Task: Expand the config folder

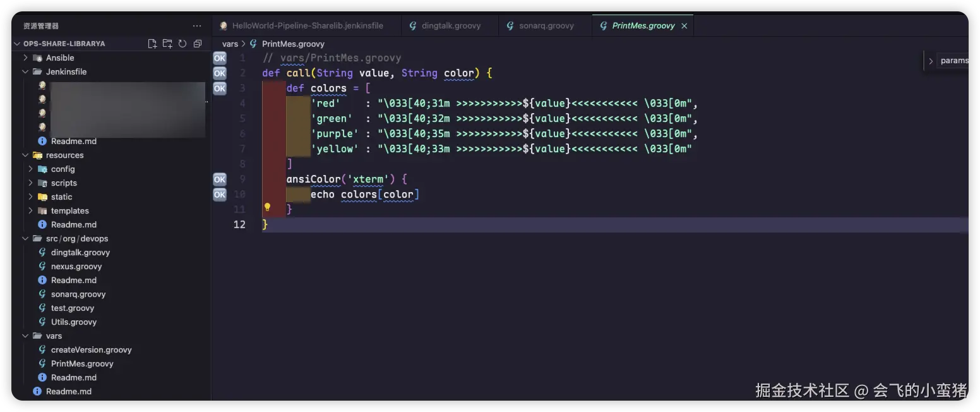Action: point(30,169)
